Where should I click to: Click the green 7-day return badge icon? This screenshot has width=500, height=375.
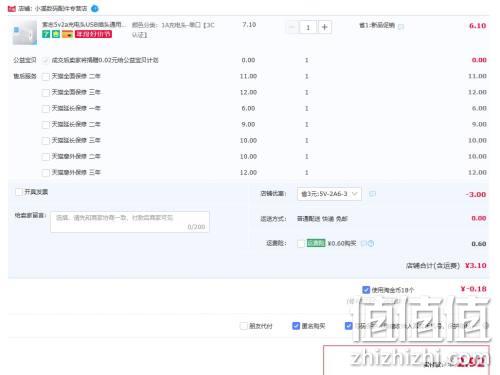click(x=46, y=34)
